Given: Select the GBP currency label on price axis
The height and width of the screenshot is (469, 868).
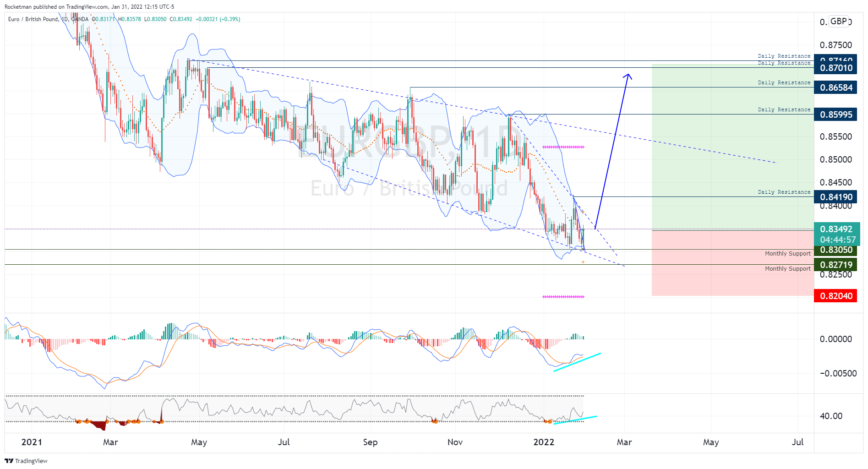Looking at the screenshot, I should click(x=839, y=21).
